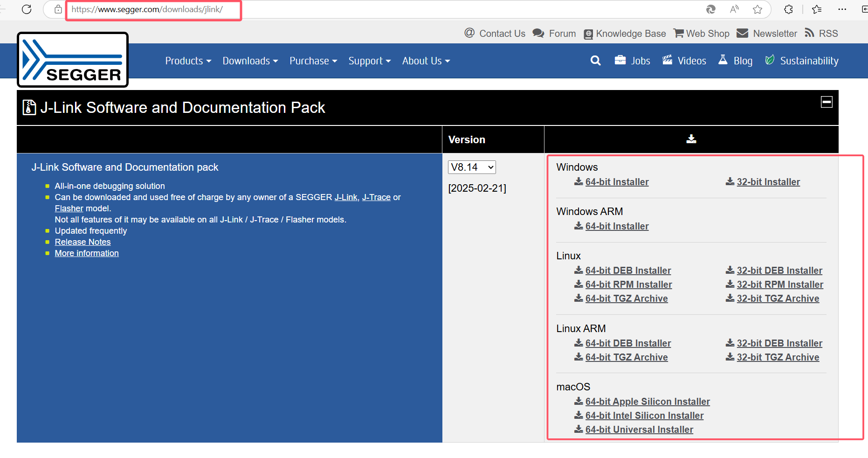The width and height of the screenshot is (868, 458).
Task: Download the macOS 64-bit Intel Silicon Installer
Action: (644, 416)
